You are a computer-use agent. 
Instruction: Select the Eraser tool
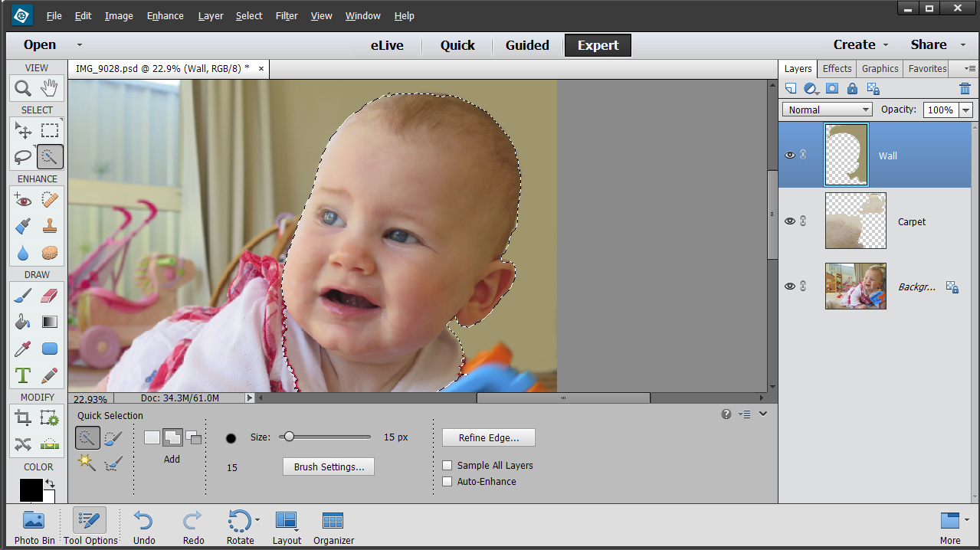[x=50, y=296]
